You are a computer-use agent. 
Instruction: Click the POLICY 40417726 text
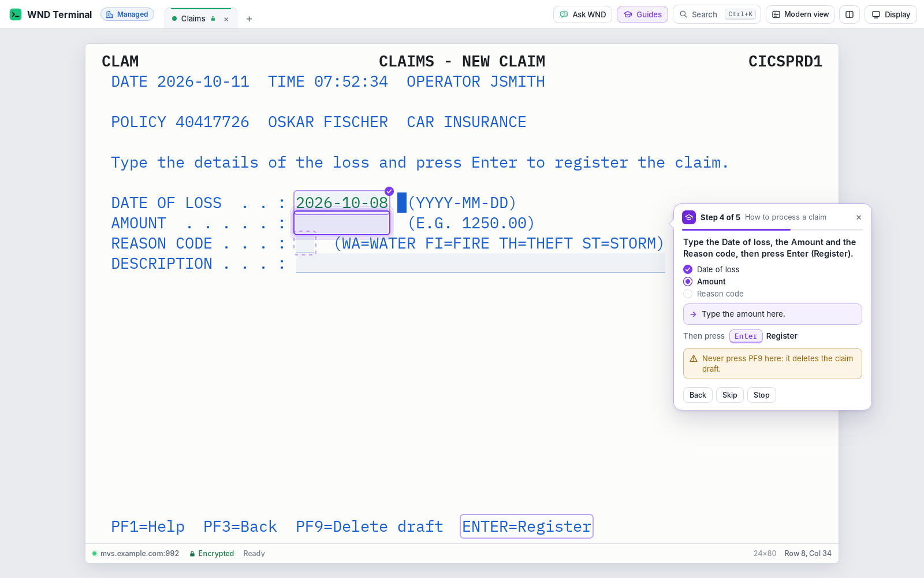180,122
